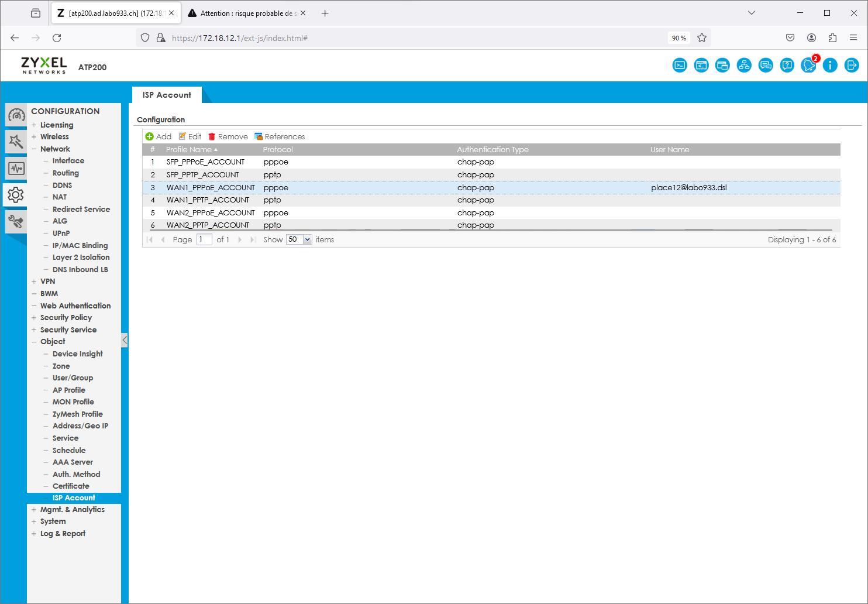Expand the Mgmt. & Analytics tree node
This screenshot has width=868, height=604.
pos(34,510)
